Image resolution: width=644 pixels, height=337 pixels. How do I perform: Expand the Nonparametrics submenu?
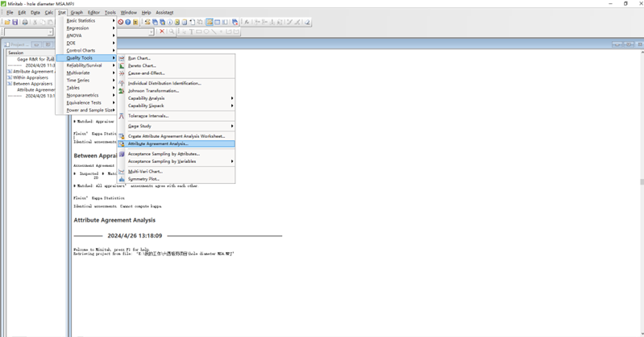(x=86, y=95)
